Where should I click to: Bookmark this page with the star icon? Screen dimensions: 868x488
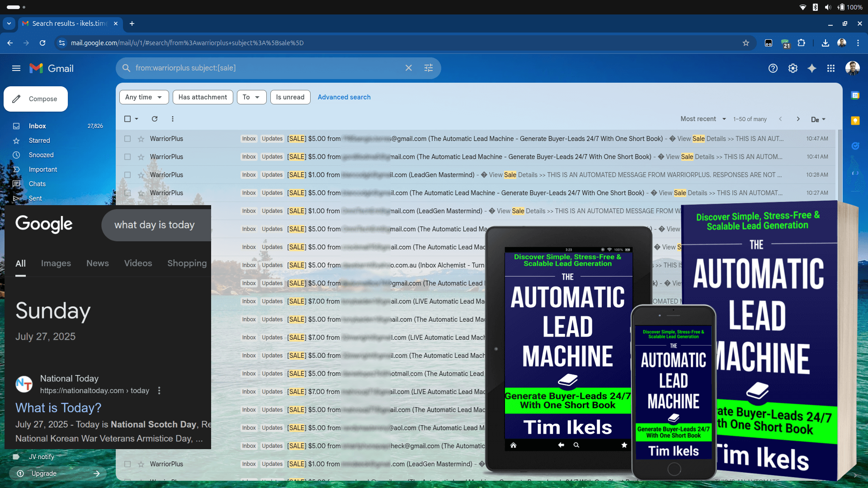(746, 43)
